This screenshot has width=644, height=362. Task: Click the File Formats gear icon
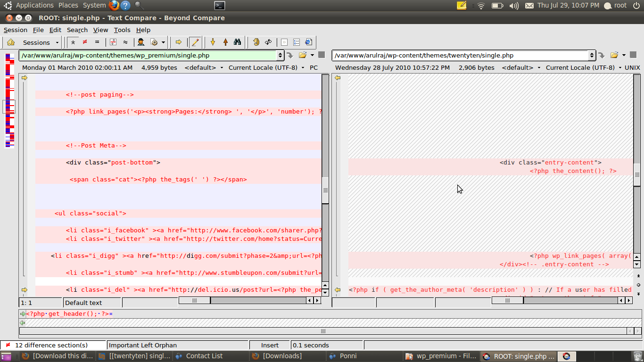pyautogui.click(x=154, y=42)
